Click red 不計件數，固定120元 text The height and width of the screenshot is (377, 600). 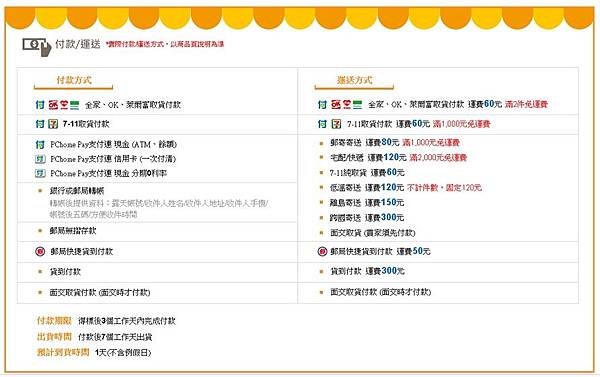(x=444, y=188)
